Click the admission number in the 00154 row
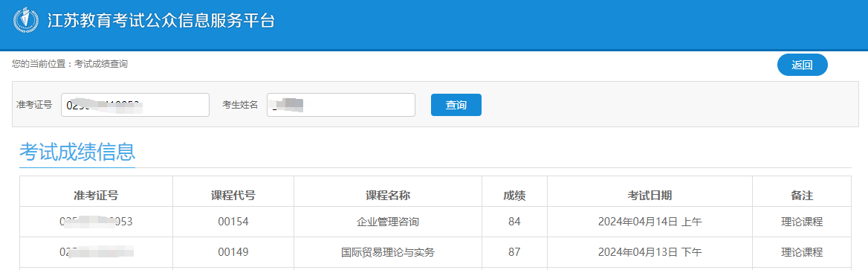Viewport: 868px width, 270px height. (x=96, y=222)
